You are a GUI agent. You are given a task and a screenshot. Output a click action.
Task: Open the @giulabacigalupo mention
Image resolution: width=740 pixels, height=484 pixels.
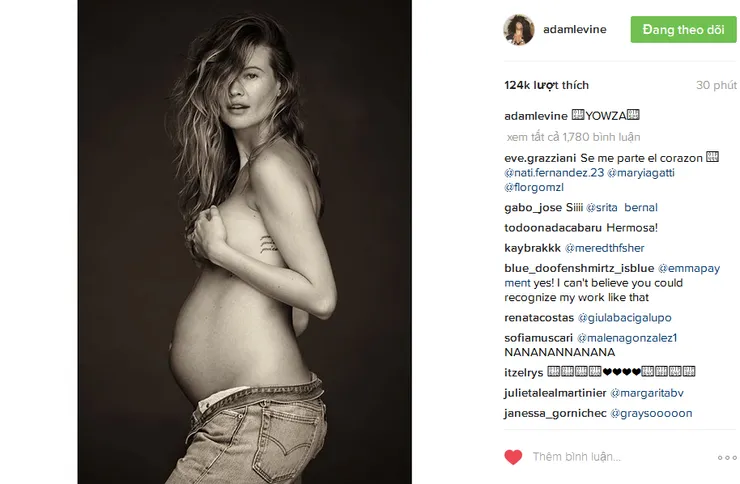coord(625,318)
